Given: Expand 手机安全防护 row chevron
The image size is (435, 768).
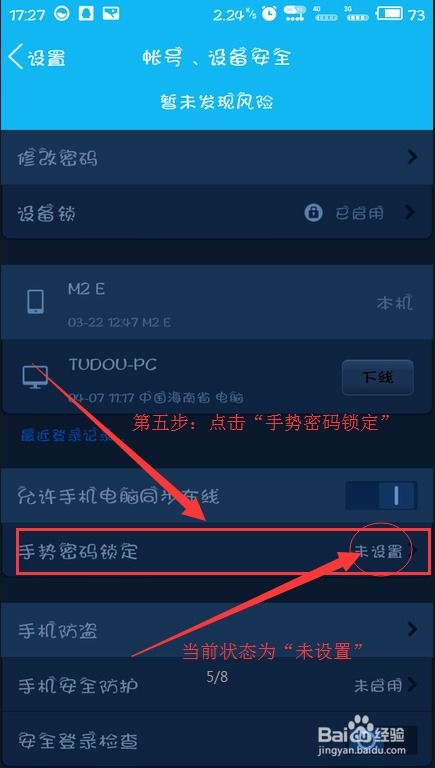Looking at the screenshot, I should point(412,684).
